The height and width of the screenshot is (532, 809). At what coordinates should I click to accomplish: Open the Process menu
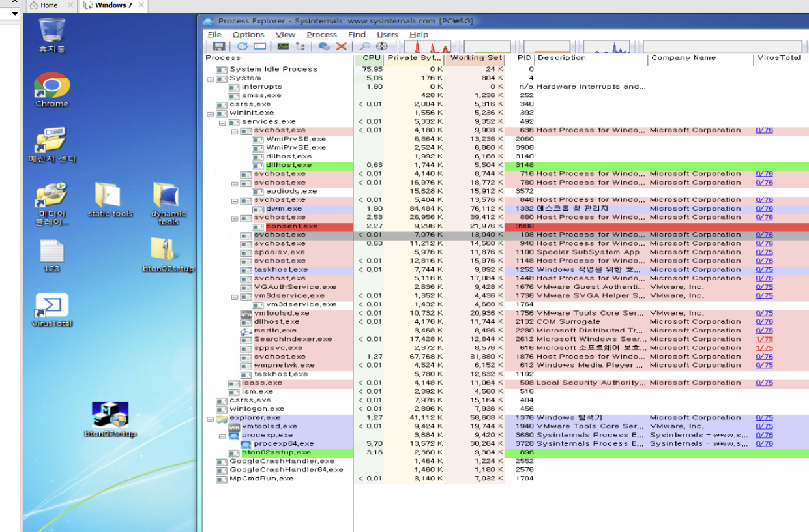[x=321, y=35]
